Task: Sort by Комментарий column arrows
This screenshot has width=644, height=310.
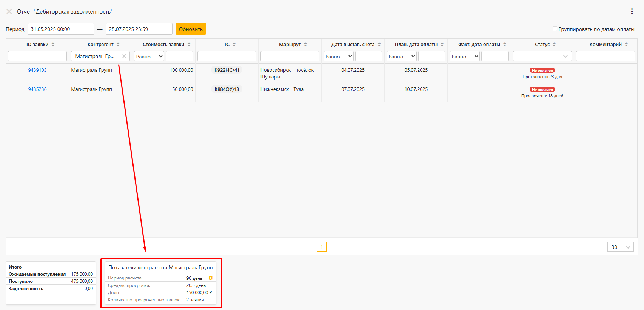Action: [x=626, y=45]
